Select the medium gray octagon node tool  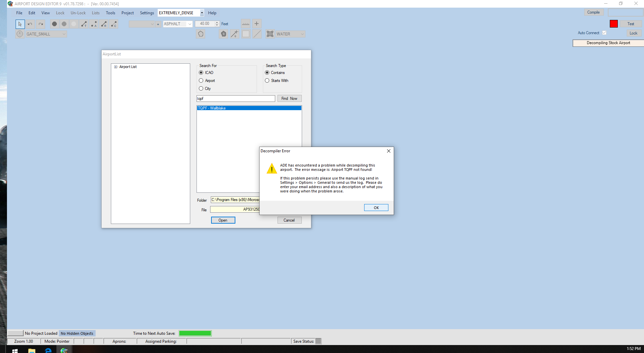(64, 24)
